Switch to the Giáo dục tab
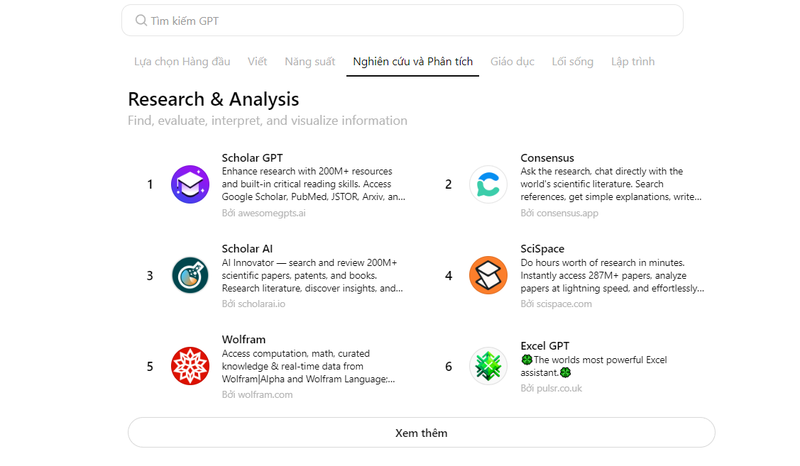800x466 pixels. pyautogui.click(x=512, y=62)
